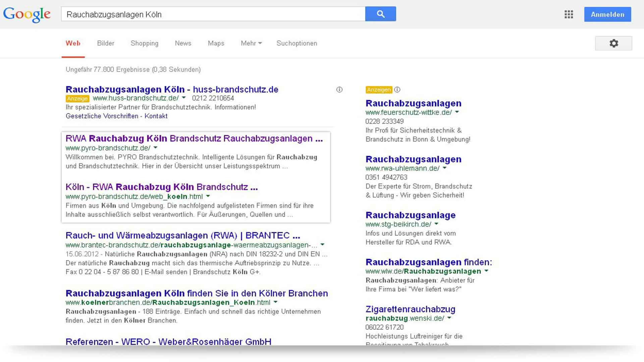The width and height of the screenshot is (644, 362).
Task: Click info icon beside huss-brandschutz ad
Action: (339, 89)
